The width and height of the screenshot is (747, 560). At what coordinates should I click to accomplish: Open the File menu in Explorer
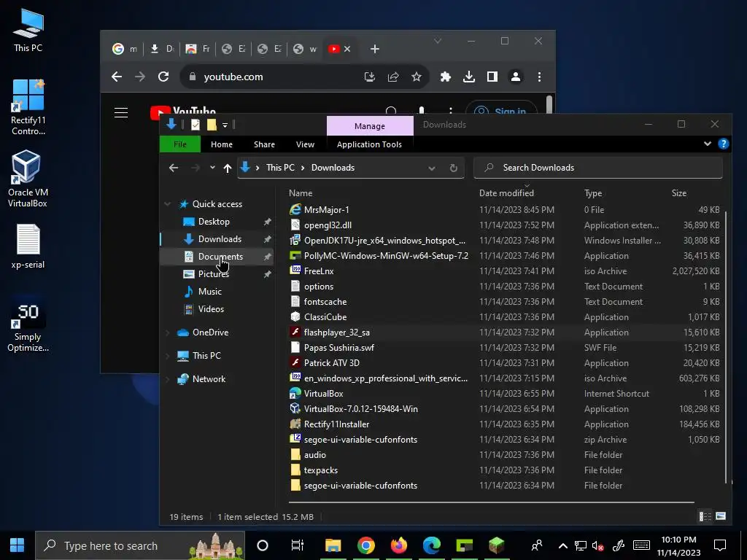pyautogui.click(x=180, y=144)
